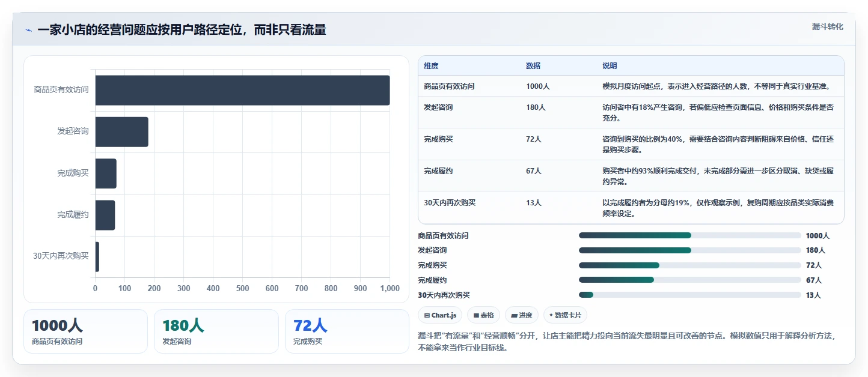
Task: Click the 72人 value in the table
Action: coord(534,139)
